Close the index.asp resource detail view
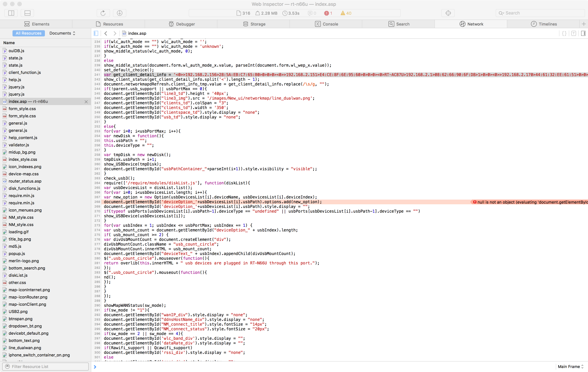588x372 pixels. pyautogui.click(x=86, y=102)
